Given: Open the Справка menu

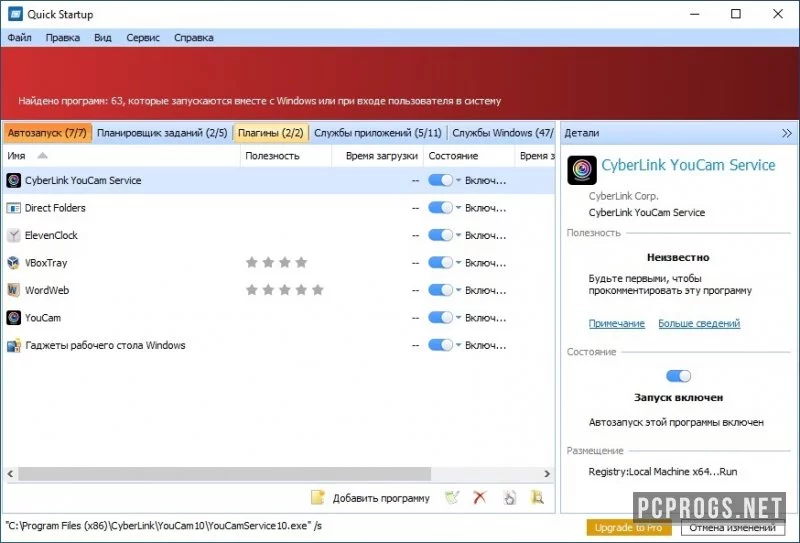Looking at the screenshot, I should coord(193,38).
